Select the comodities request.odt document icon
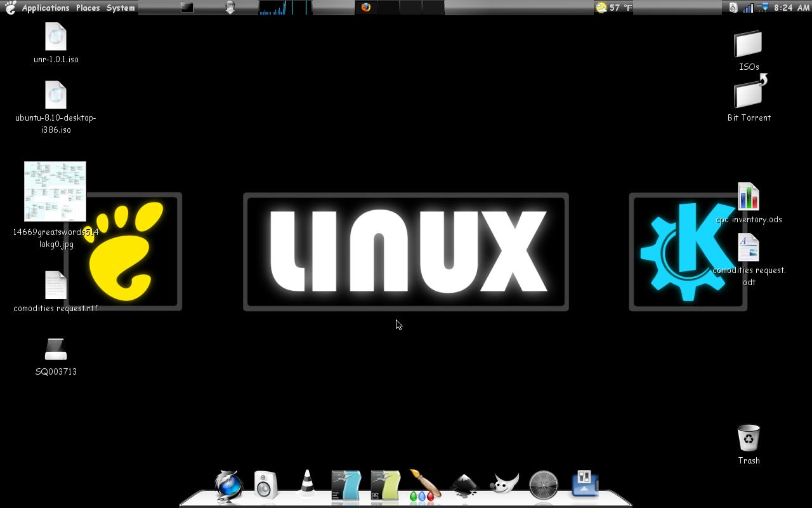812x508 pixels. (x=749, y=248)
